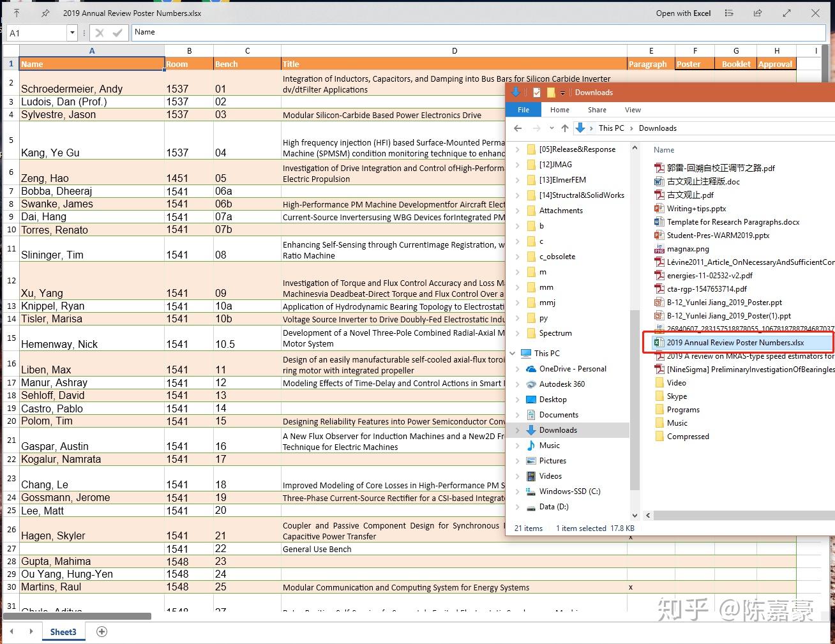Click the add new sheet plus icon
The width and height of the screenshot is (835, 644).
point(102,631)
